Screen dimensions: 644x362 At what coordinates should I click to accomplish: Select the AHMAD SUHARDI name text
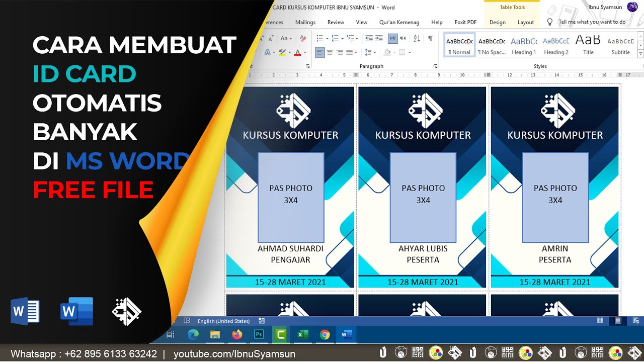coord(290,248)
